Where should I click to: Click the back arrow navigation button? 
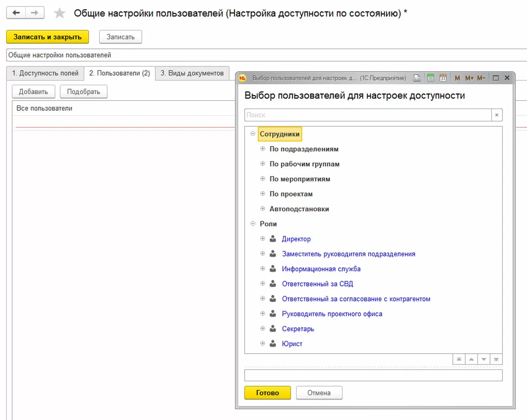click(16, 13)
